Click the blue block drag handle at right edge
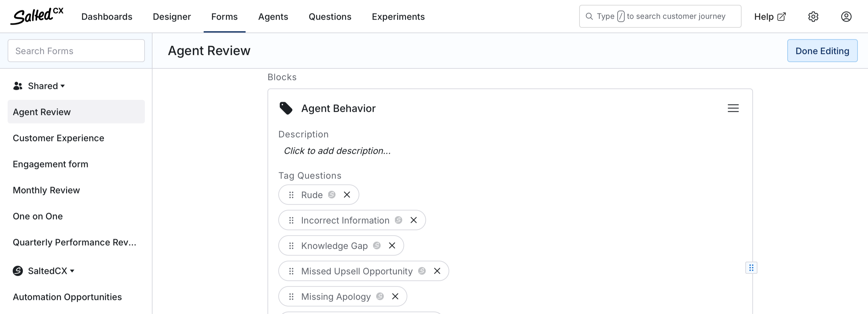 (x=751, y=268)
